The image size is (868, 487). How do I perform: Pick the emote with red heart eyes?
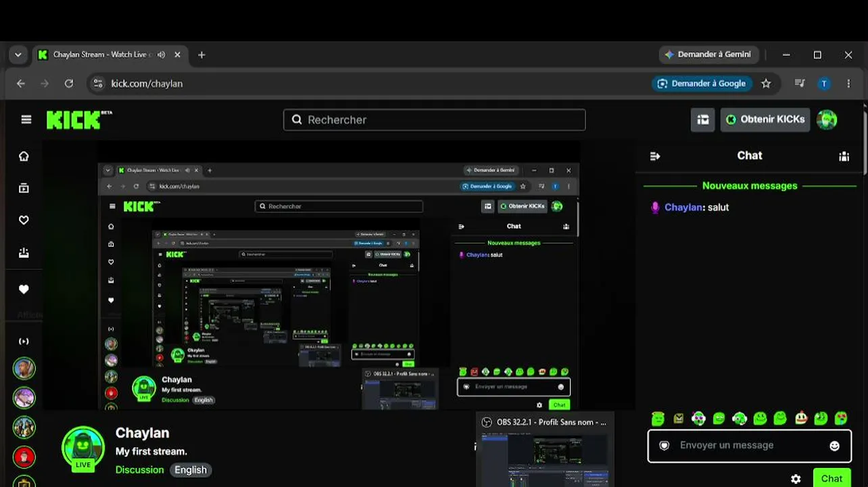(841, 418)
